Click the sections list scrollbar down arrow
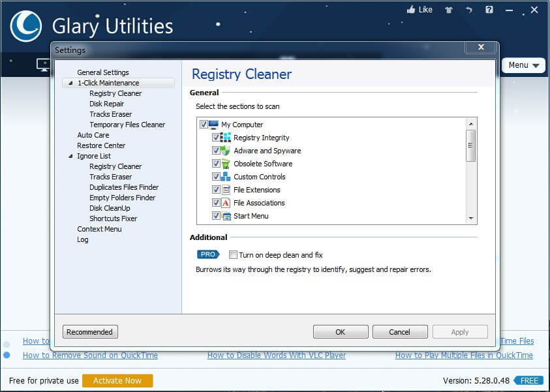 pyautogui.click(x=470, y=219)
